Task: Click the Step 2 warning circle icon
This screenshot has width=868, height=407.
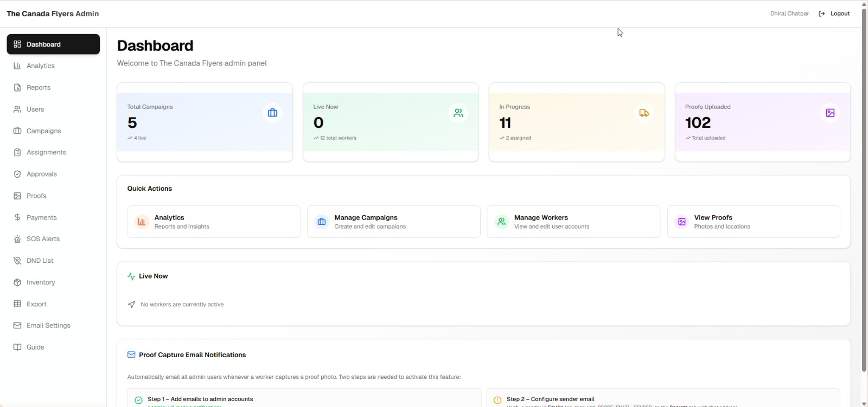Action: pyautogui.click(x=497, y=400)
